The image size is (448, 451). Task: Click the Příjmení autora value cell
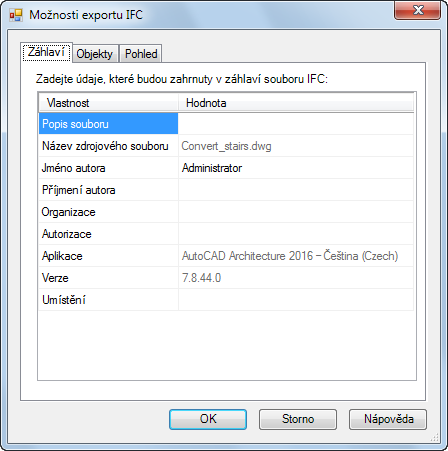point(296,190)
